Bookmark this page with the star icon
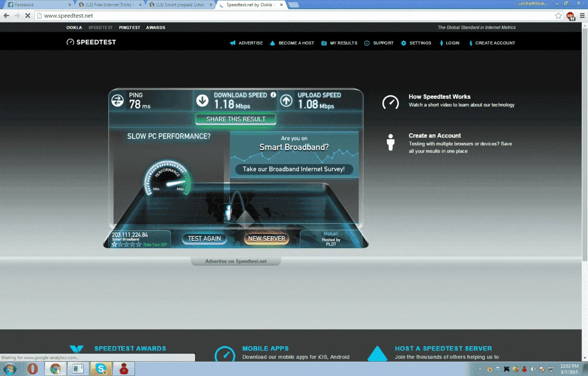The width and height of the screenshot is (588, 376). coord(558,16)
